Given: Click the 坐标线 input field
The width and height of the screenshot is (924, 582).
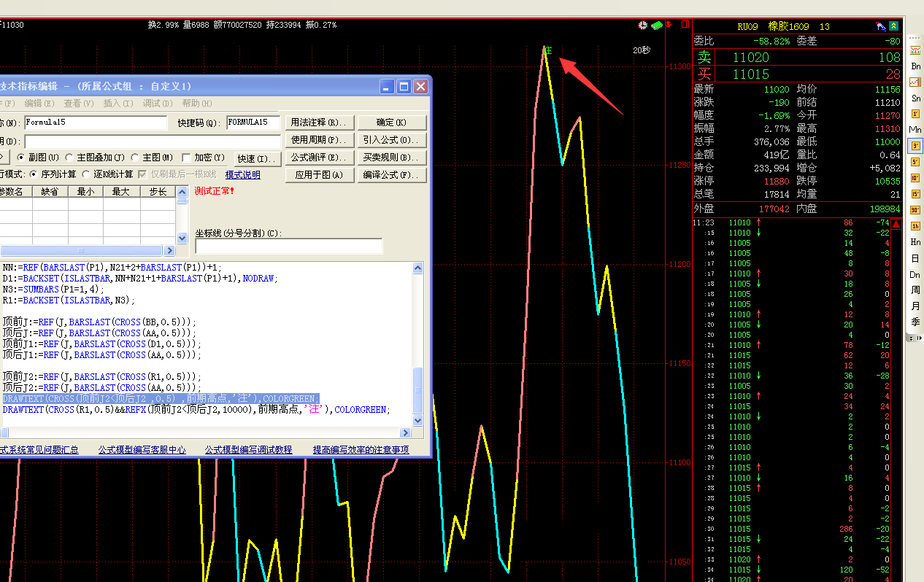Looking at the screenshot, I should [x=289, y=247].
